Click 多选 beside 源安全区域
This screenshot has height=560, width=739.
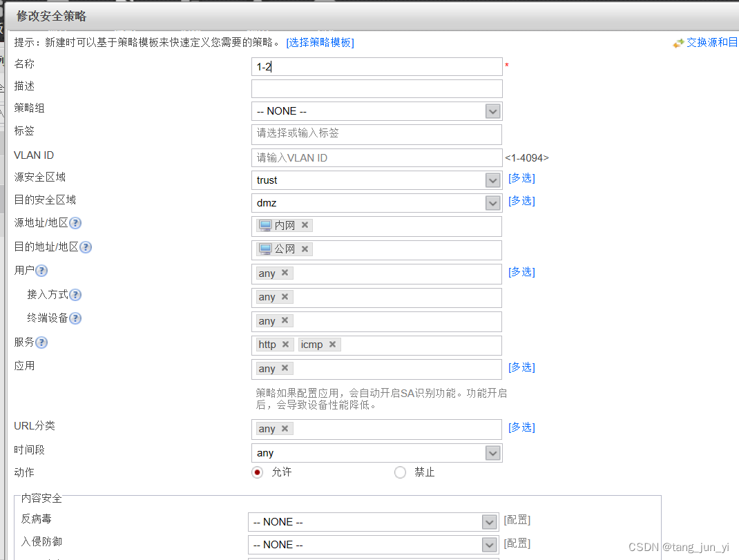click(x=521, y=177)
